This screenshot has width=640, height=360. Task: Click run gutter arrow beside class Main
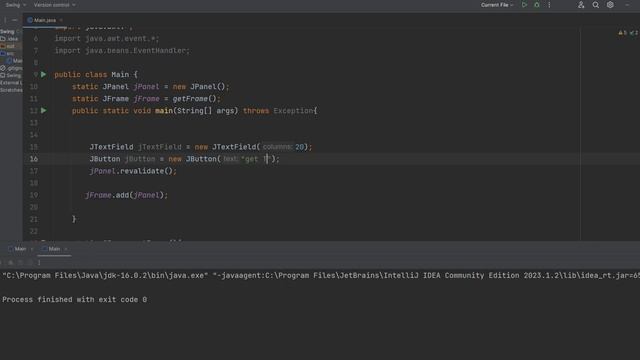click(44, 75)
